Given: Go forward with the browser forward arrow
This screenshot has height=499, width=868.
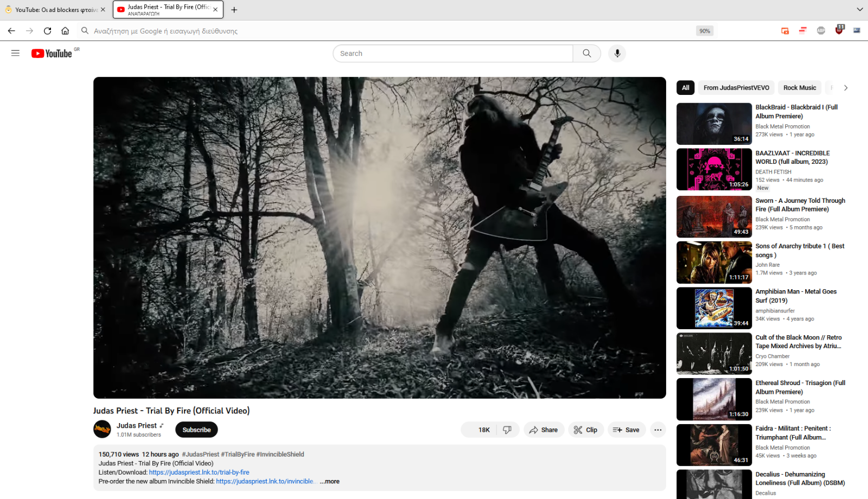Looking at the screenshot, I should (x=29, y=31).
